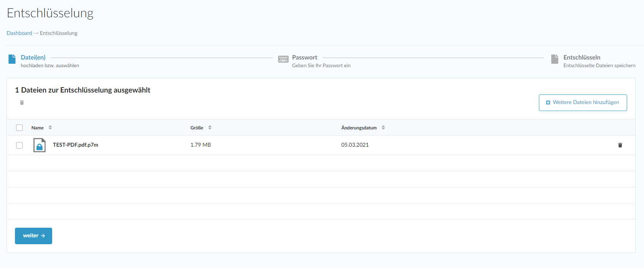Open the Dashboard breadcrumb link
Viewport: 644px width, 268px height.
coord(19,33)
